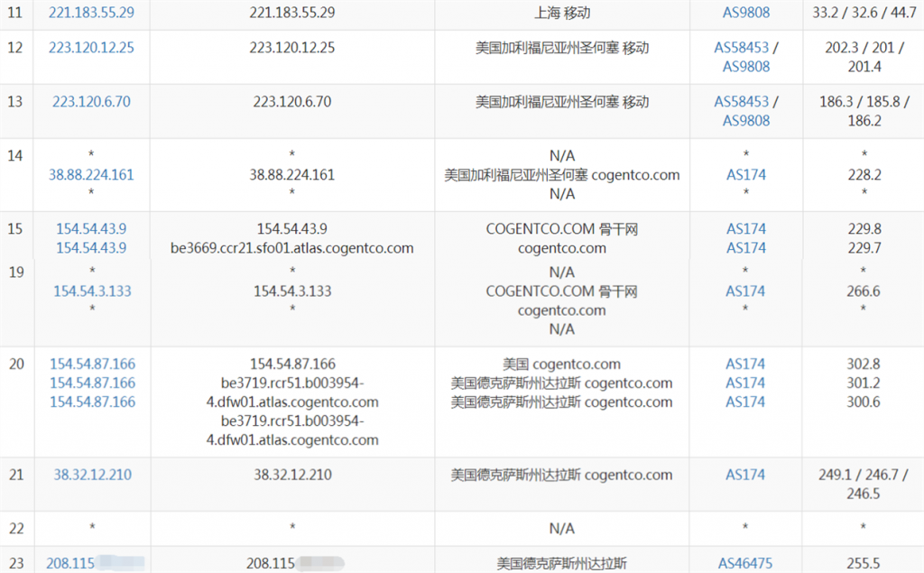Open the AS46475 link in hop 23
This screenshot has height=573, width=924.
pos(745,564)
